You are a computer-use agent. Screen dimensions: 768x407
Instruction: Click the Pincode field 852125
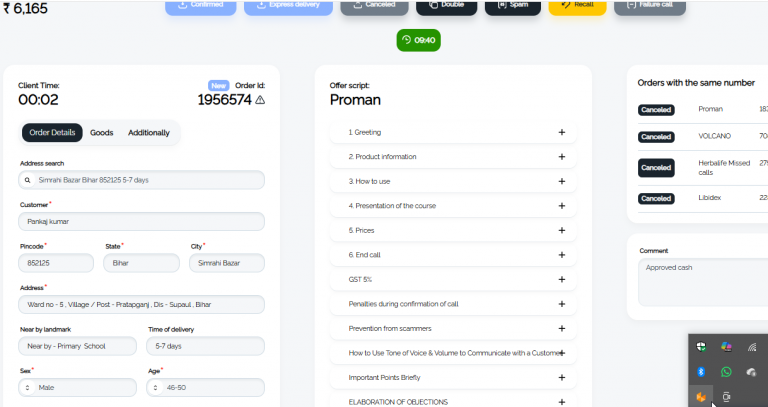pos(56,263)
